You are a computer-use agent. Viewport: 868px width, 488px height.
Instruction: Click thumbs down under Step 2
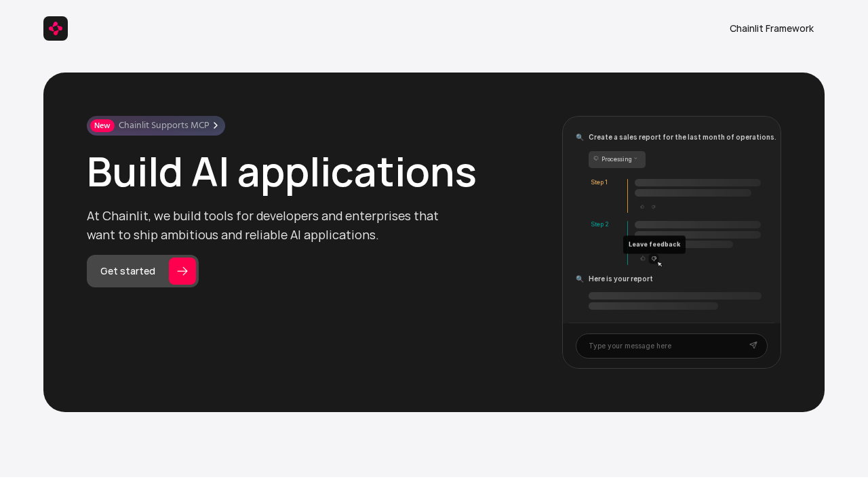point(654,258)
